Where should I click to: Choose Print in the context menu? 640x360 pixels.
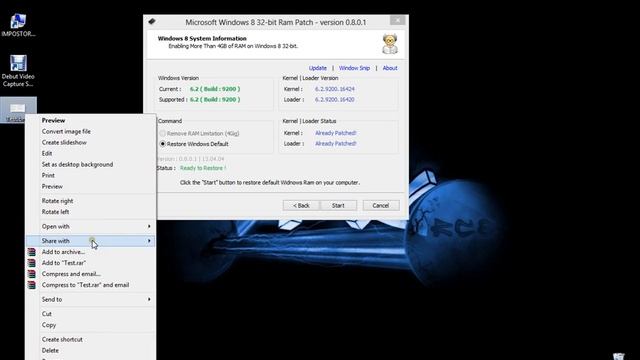(48, 176)
